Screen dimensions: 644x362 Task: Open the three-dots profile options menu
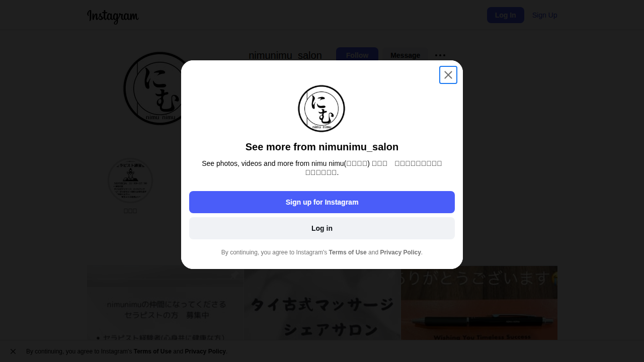pyautogui.click(x=440, y=55)
